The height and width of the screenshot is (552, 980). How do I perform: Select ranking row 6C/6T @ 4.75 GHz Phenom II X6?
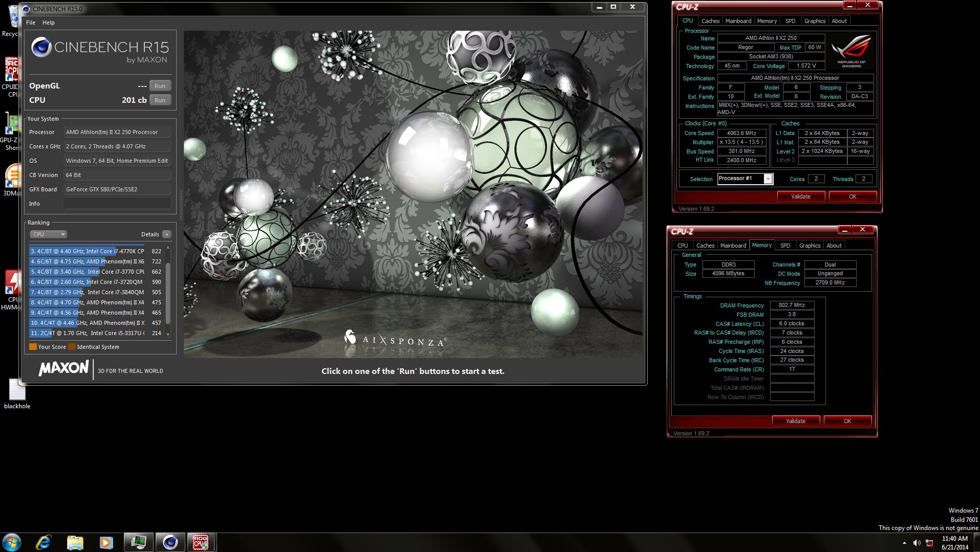coord(96,261)
